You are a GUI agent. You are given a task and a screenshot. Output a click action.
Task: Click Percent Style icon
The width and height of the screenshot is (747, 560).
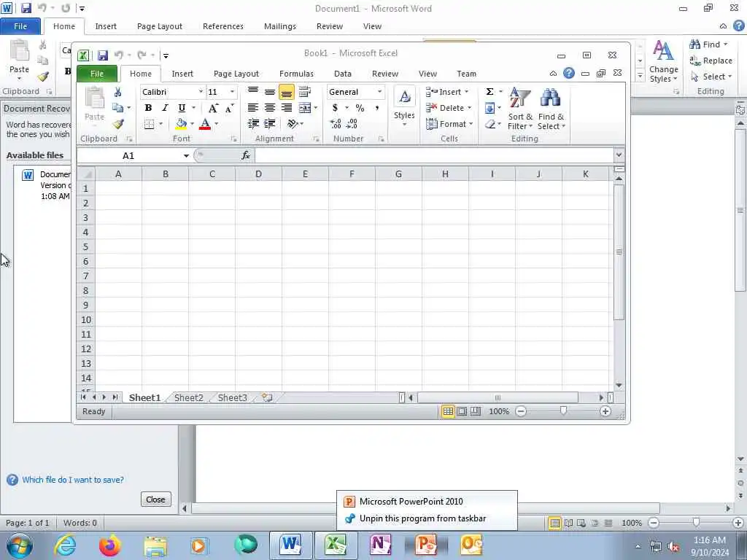point(360,108)
